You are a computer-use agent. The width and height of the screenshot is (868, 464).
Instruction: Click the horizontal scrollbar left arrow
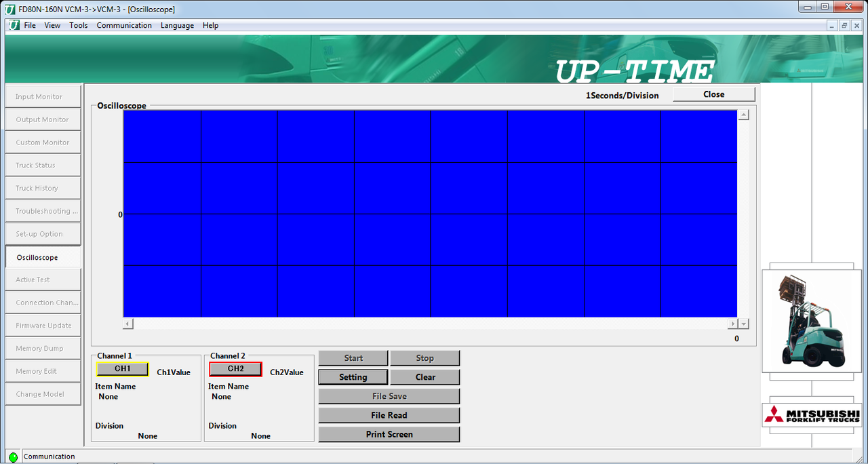pyautogui.click(x=128, y=324)
